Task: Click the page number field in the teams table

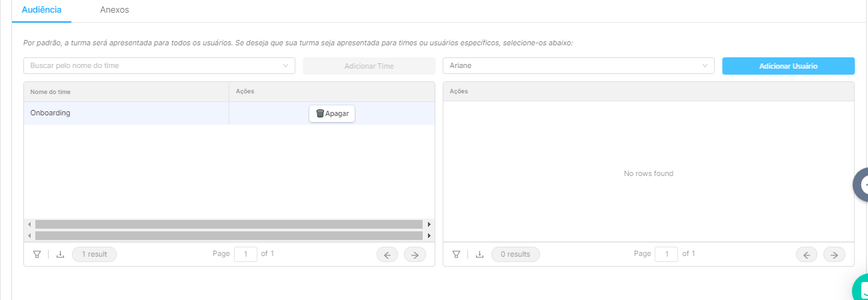Action: click(245, 254)
